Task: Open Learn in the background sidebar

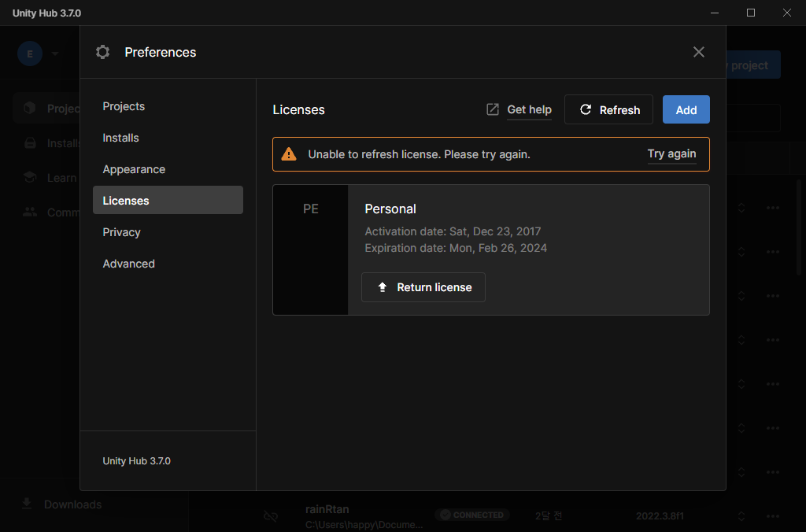Action: pyautogui.click(x=61, y=178)
